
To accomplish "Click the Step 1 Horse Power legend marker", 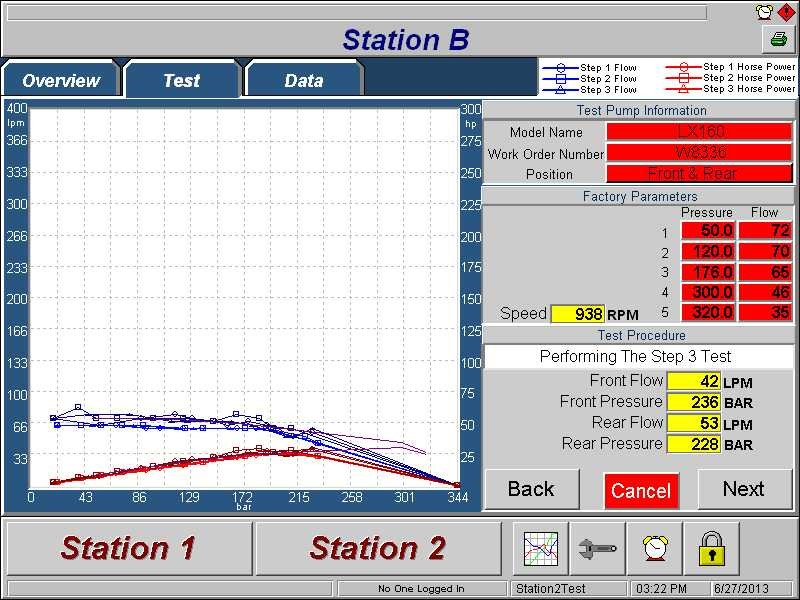I will (684, 67).
